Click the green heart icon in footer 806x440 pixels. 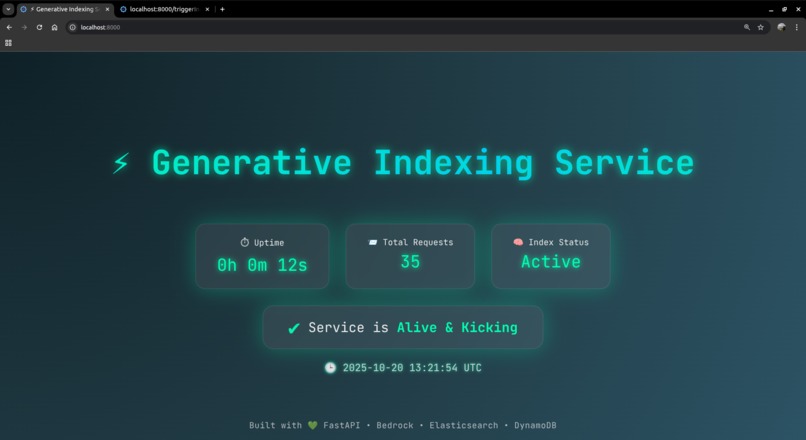[x=313, y=425]
